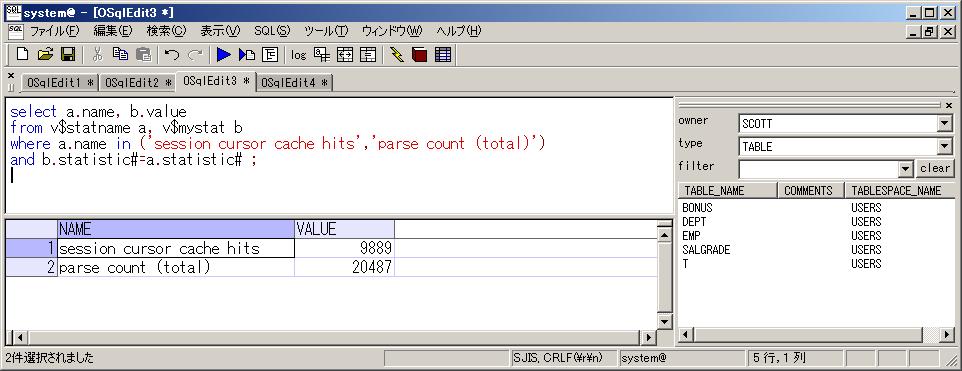
Task: Click the grid with letter 'a' icon
Action: (321, 55)
